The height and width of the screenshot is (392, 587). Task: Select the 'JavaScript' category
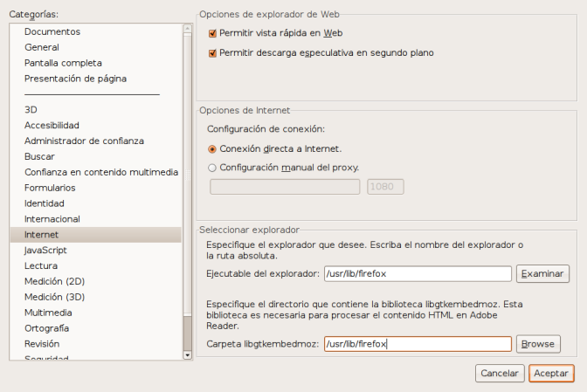pos(46,251)
